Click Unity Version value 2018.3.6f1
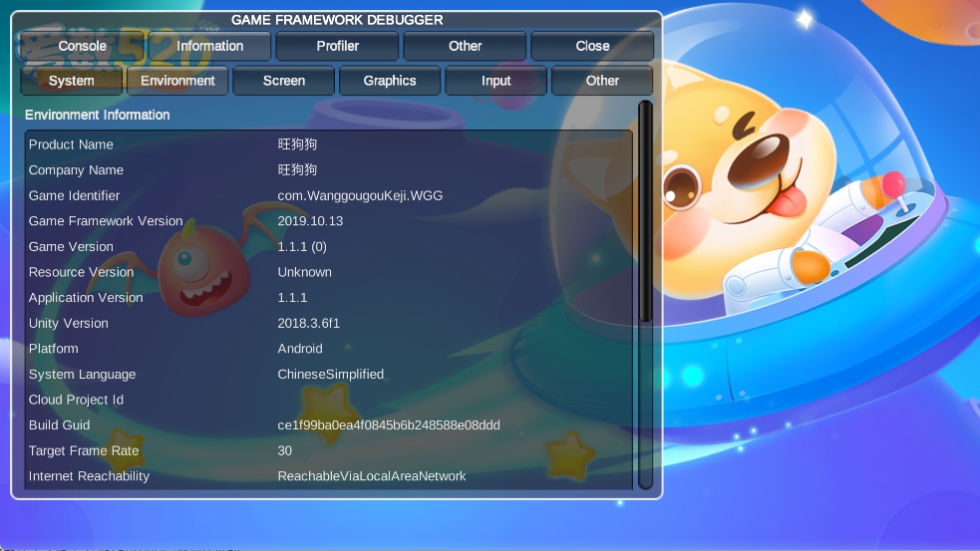Viewport: 980px width, 551px height. pyautogui.click(x=309, y=324)
